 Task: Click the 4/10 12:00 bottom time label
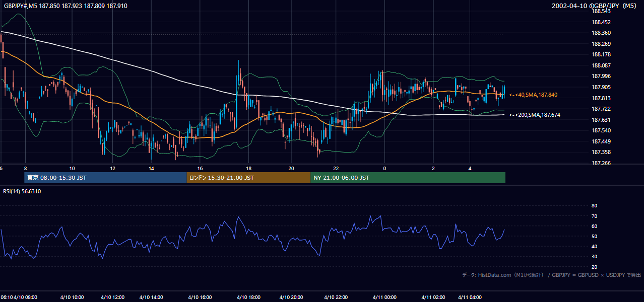112,297
